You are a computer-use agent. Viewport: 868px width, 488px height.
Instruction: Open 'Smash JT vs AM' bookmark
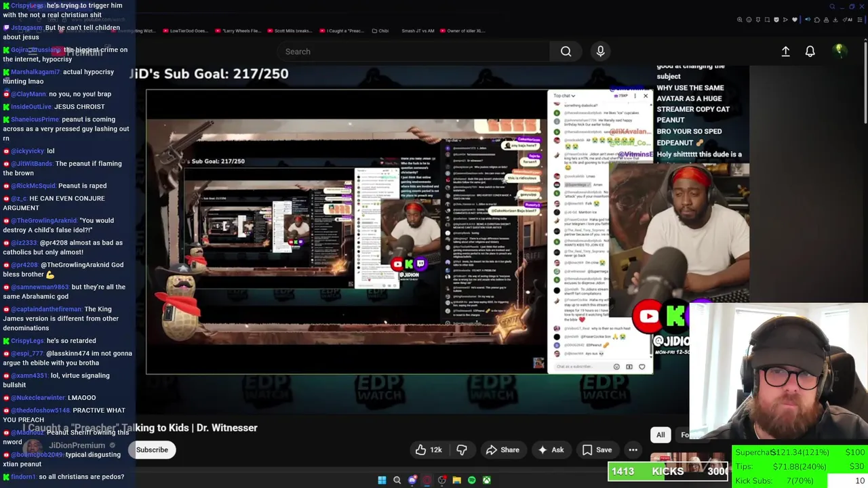click(418, 30)
